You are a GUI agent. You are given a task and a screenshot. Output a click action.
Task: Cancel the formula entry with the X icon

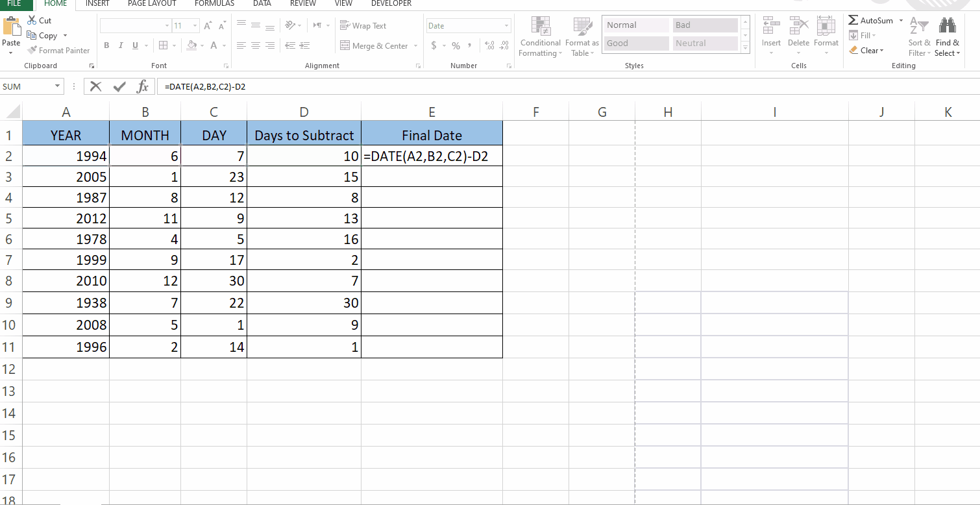96,86
